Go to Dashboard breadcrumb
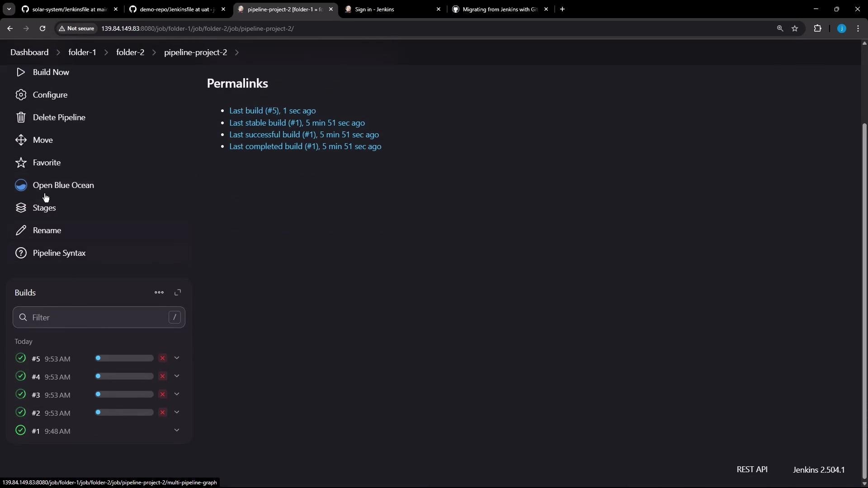 click(29, 52)
